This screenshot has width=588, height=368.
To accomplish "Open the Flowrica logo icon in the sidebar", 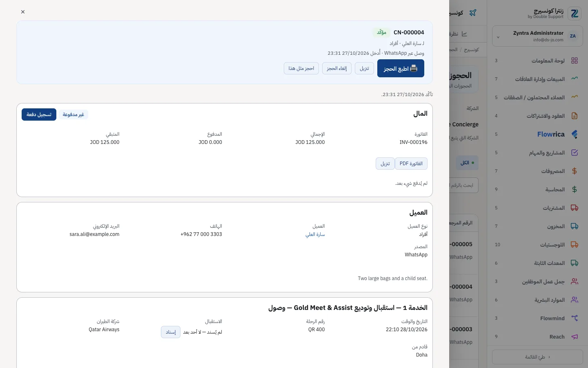I will [575, 134].
